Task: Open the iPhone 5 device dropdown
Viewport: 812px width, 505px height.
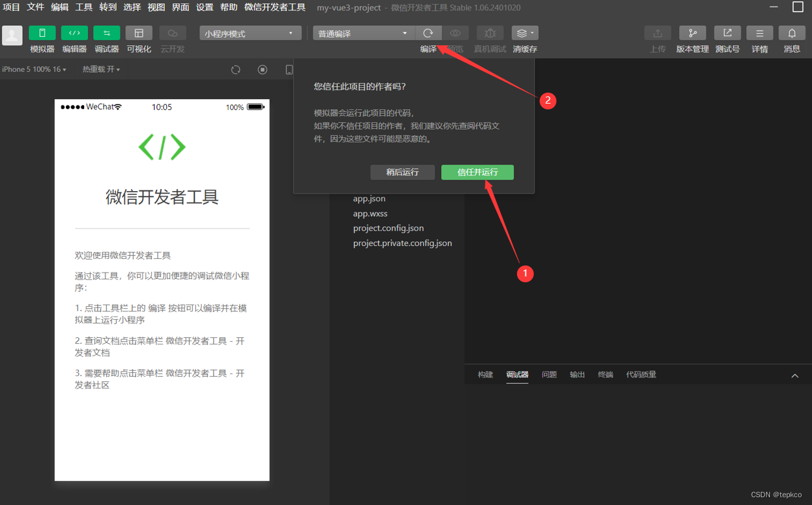Action: 34,69
